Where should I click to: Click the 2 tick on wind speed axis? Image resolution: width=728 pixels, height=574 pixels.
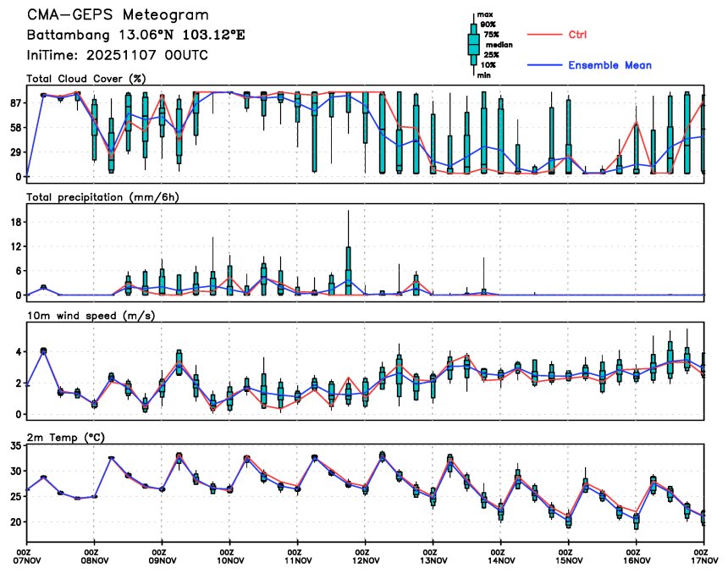click(19, 384)
